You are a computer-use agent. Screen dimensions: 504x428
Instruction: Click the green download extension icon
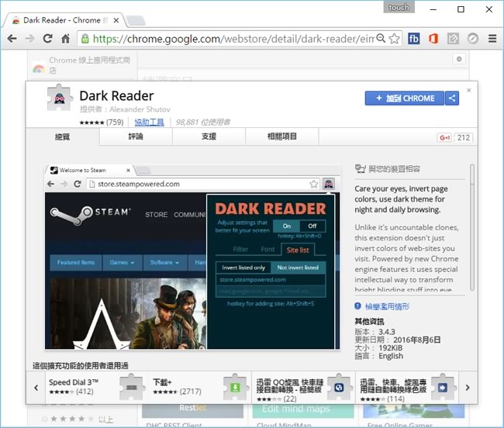(235, 387)
